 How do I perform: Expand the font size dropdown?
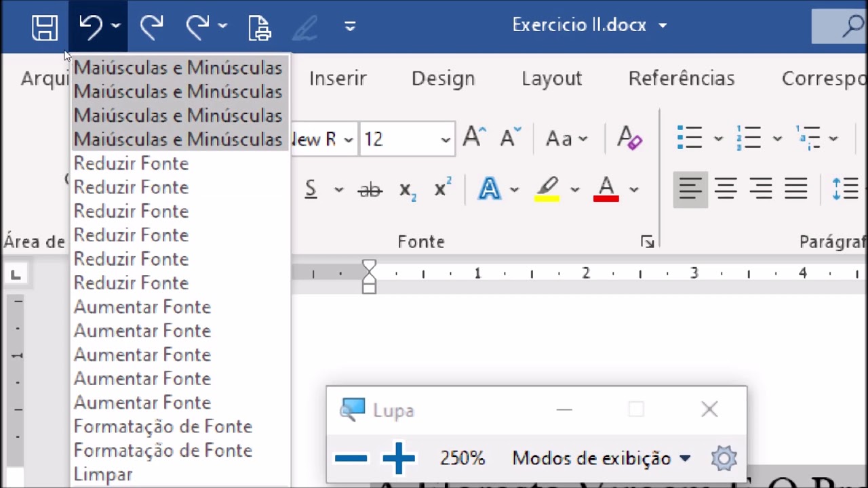click(445, 140)
